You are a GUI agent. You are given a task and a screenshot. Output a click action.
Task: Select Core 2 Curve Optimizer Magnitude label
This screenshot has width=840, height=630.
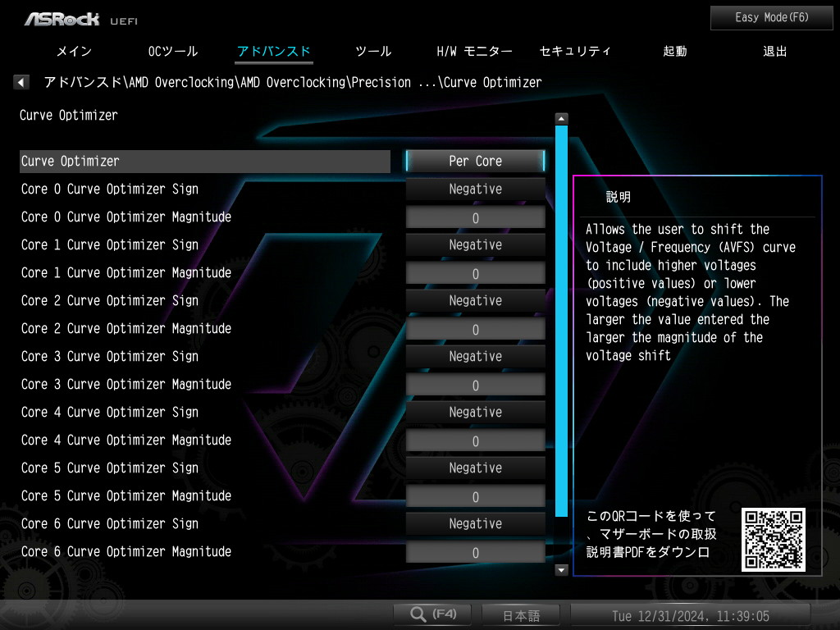[x=126, y=328]
